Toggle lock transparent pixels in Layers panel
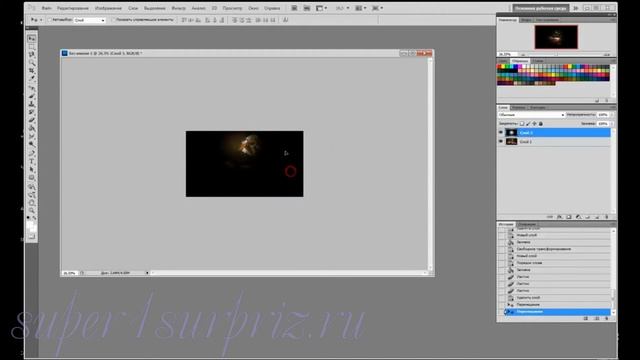 coord(522,123)
